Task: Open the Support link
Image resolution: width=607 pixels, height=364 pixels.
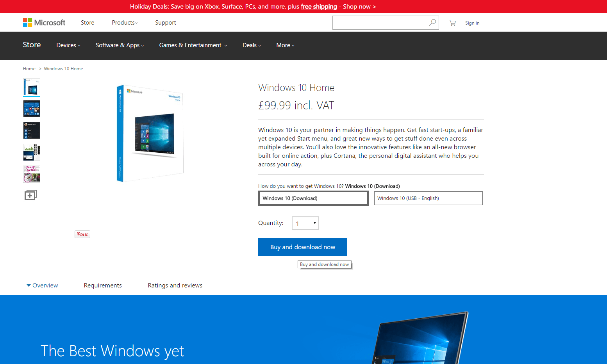Action: (x=166, y=23)
